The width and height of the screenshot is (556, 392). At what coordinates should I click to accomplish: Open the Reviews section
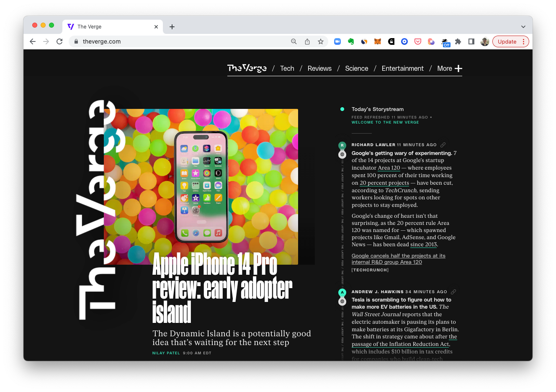[319, 68]
